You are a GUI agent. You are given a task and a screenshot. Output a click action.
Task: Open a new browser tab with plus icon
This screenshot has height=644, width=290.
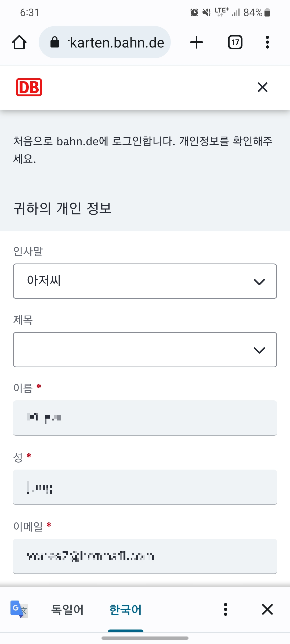point(196,42)
